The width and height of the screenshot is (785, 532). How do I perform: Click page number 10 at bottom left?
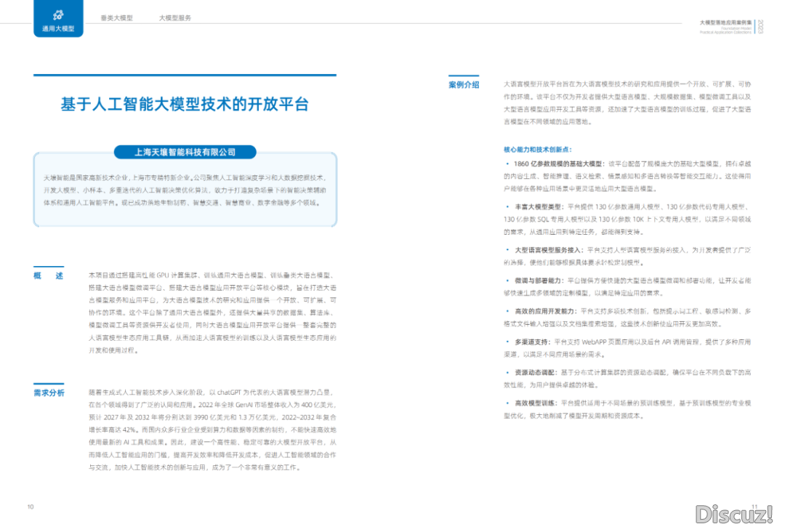point(31,507)
